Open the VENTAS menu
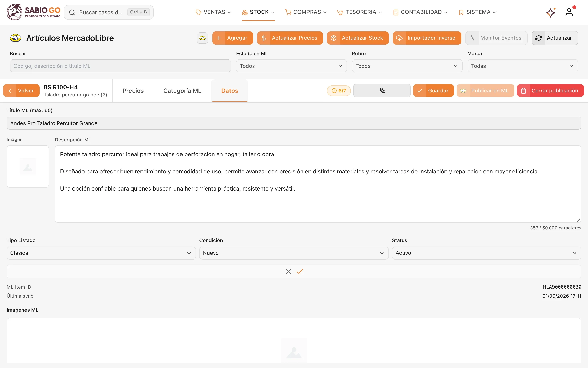The height and width of the screenshot is (368, 588). click(x=213, y=12)
